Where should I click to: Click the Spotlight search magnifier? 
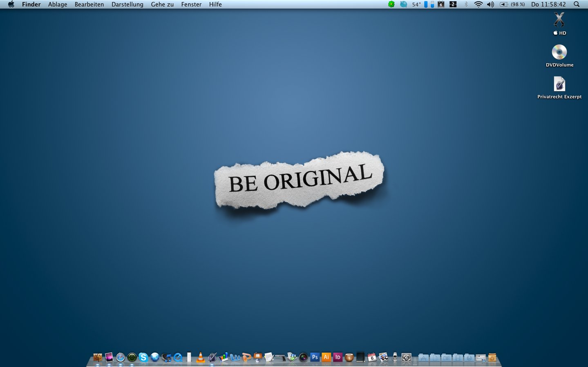coord(577,4)
